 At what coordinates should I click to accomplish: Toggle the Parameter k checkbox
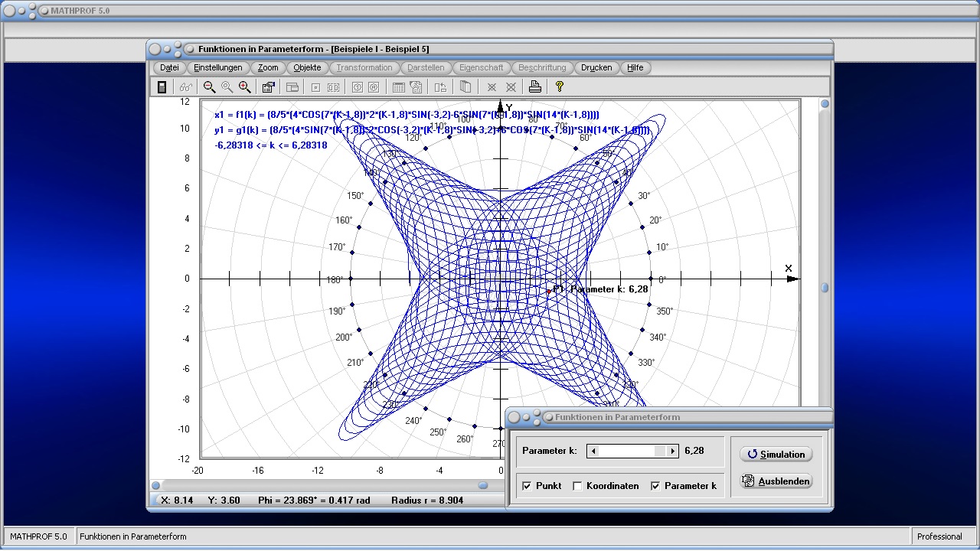point(655,486)
